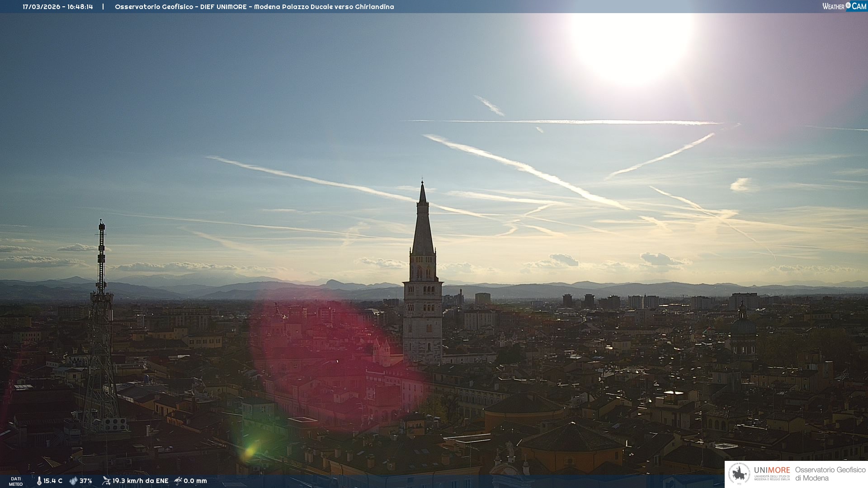Select the 37% humidity value
This screenshot has height=488, width=868.
[86, 481]
